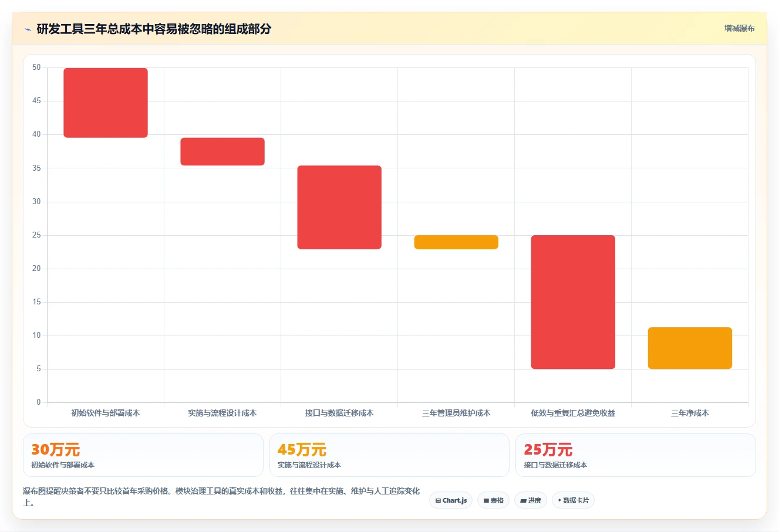Click the chart title 研发工具三年总成本中容易被忽略的组成部分

(x=154, y=29)
